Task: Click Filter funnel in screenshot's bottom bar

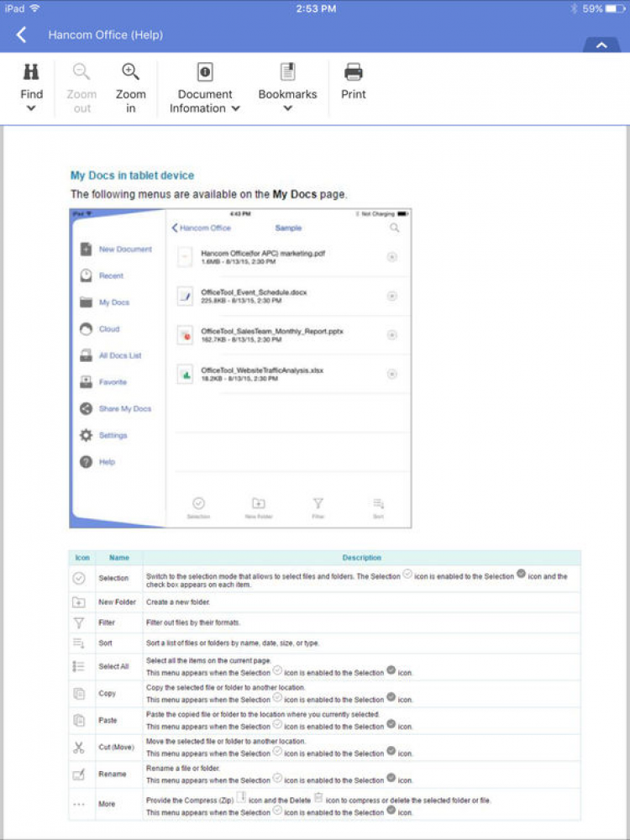Action: click(x=318, y=508)
